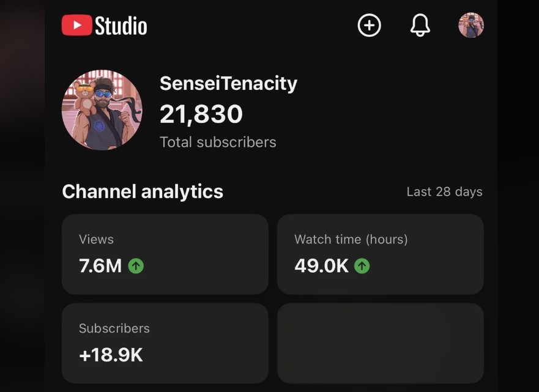
Task: Tap the SenseiTenacity channel name
Action: (229, 84)
